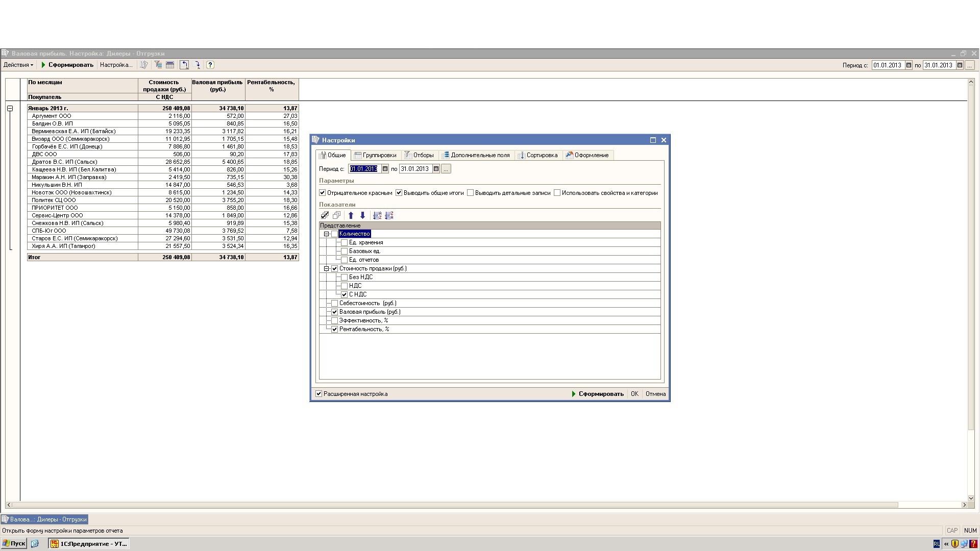Click Сформировать button in settings dialog
The image size is (980, 551).
tap(597, 394)
